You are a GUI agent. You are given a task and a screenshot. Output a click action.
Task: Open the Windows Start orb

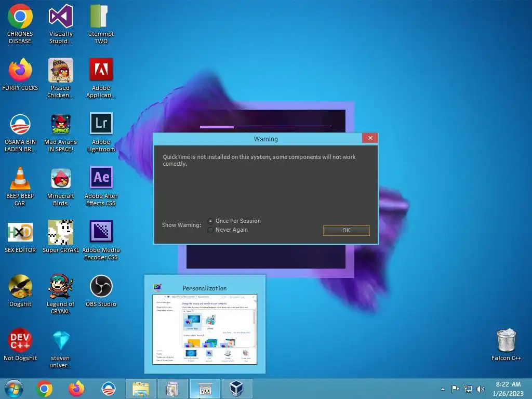pos(14,389)
